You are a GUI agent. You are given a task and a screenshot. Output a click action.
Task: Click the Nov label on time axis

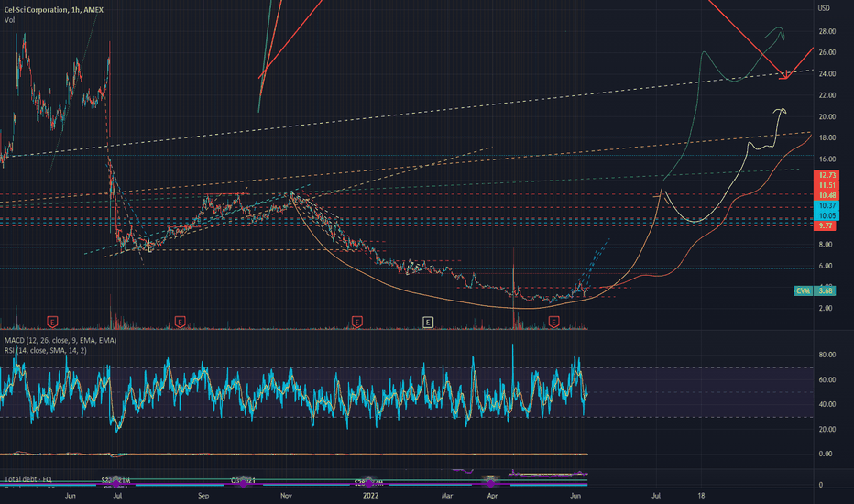(x=286, y=496)
